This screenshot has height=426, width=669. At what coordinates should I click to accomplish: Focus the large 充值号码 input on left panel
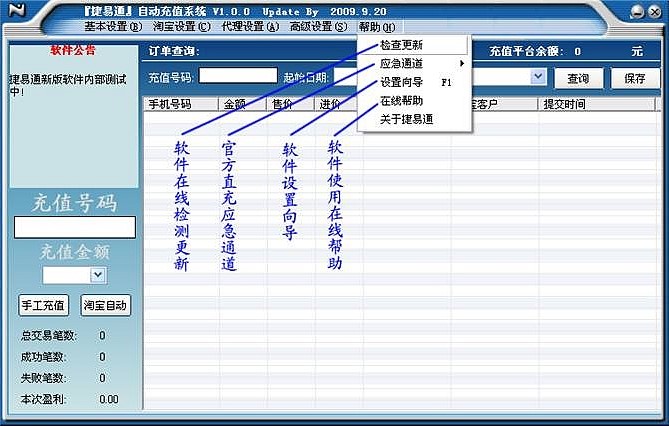click(x=75, y=227)
